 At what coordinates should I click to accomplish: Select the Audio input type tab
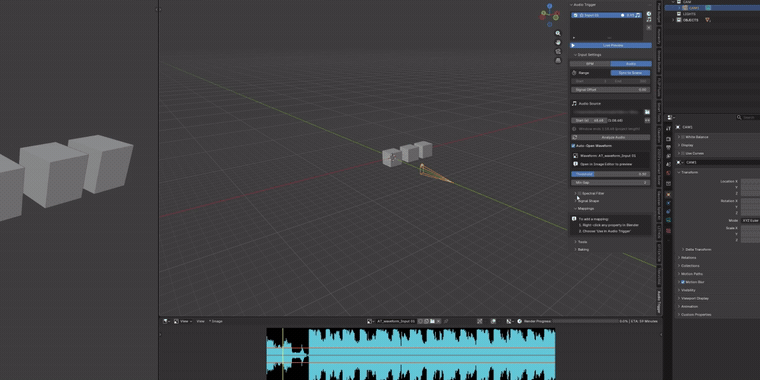coord(631,63)
